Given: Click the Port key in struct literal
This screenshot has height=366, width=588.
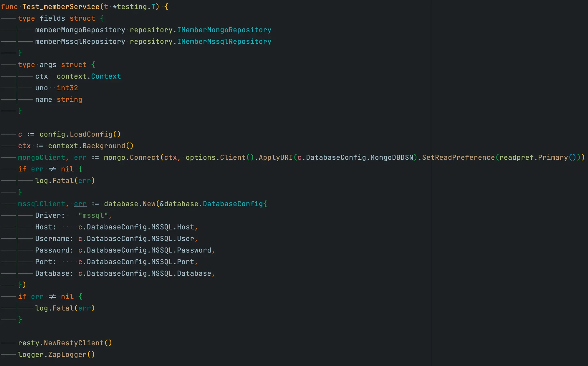Looking at the screenshot, I should (44, 262).
